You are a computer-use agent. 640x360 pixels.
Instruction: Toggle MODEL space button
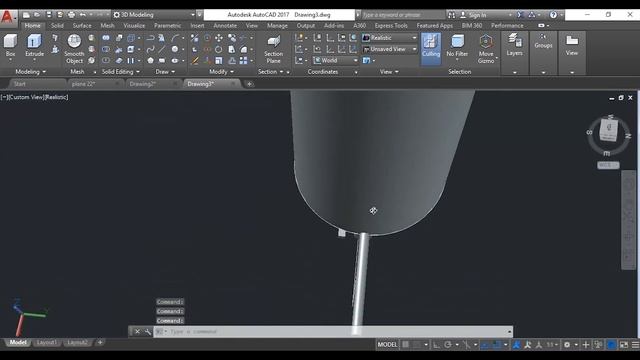pos(387,344)
